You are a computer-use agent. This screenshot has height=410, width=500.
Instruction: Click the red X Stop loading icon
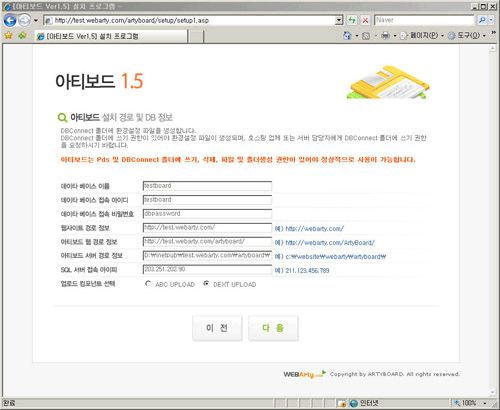tap(365, 20)
